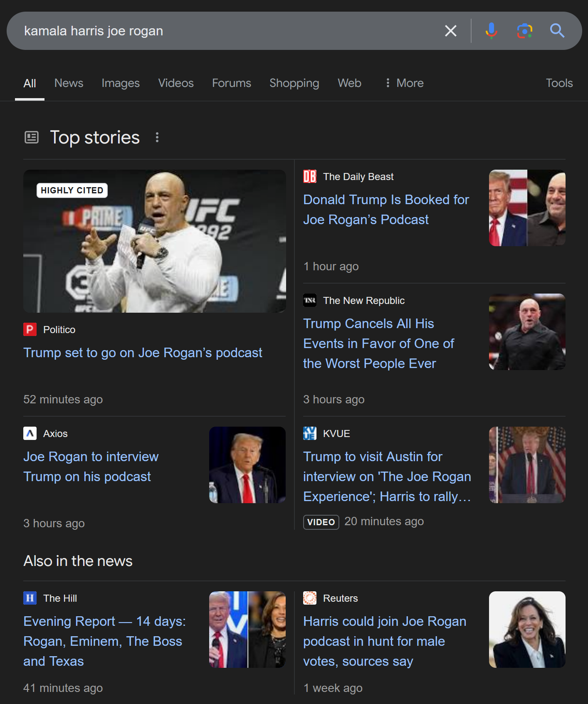Expand the More search filters menu
588x704 pixels.
coord(404,83)
